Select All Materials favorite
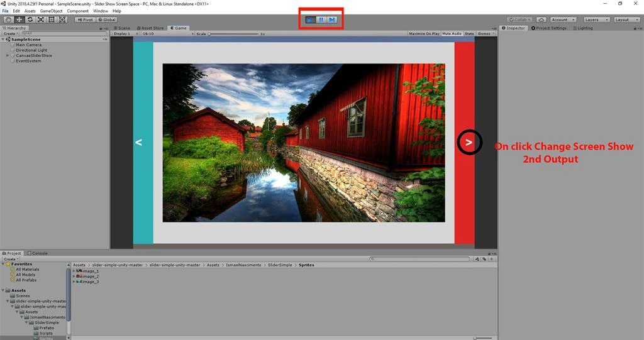Screen dimensions: 644x340 pos(27,270)
